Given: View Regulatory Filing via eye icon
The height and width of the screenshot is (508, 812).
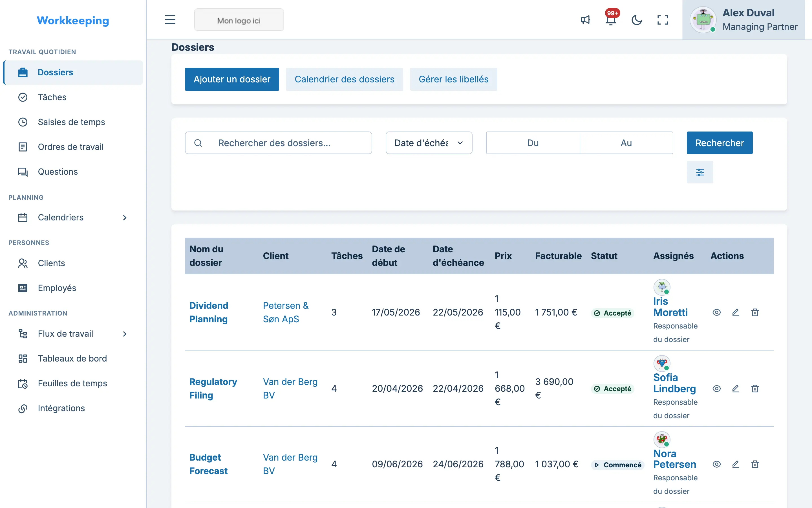Looking at the screenshot, I should coord(716,389).
